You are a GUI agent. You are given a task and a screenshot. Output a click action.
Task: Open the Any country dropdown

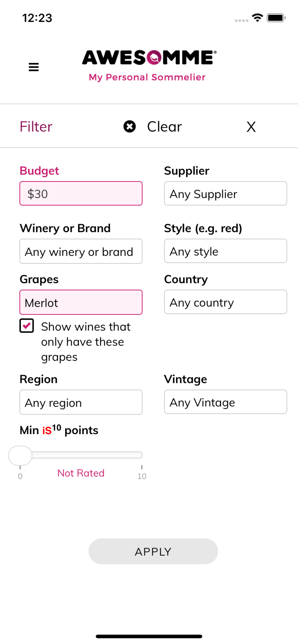tap(225, 302)
